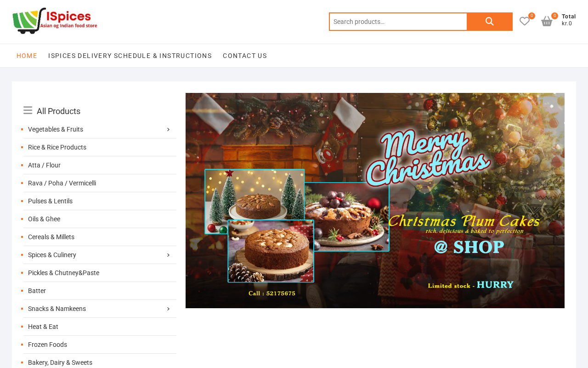Click the ISpices store logo

point(55,21)
